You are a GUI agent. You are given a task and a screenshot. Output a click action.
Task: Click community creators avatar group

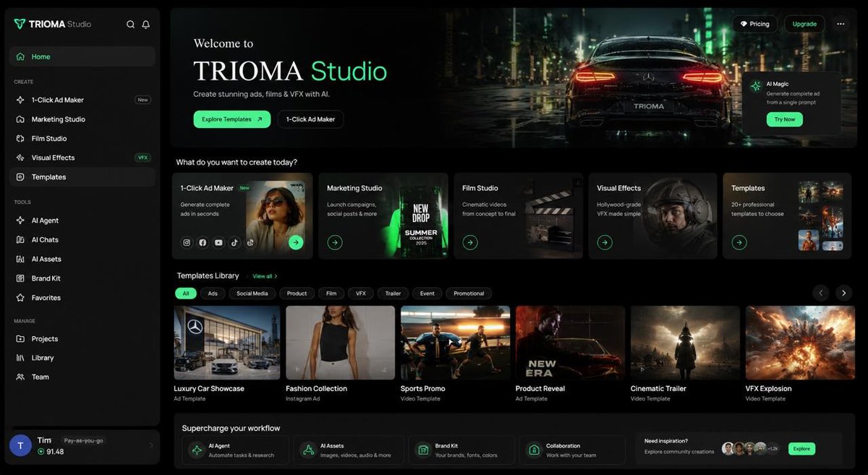[x=750, y=449]
